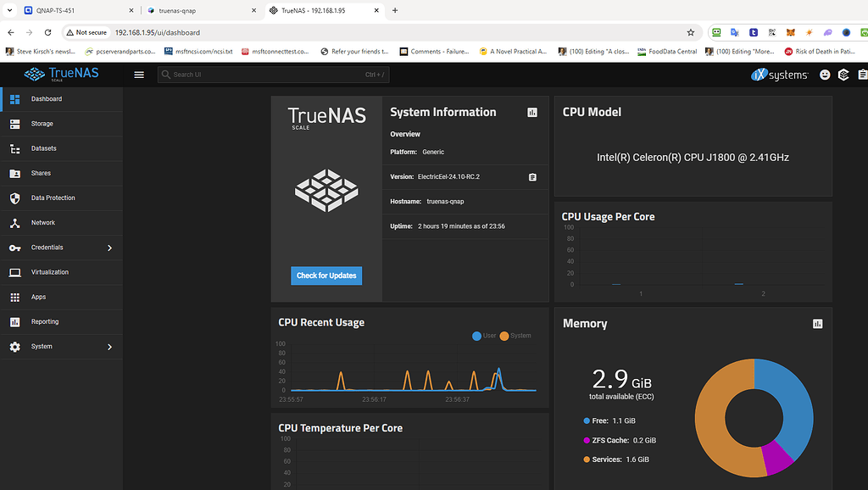Image resolution: width=868 pixels, height=490 pixels.
Task: Click the chart icon on the Memory card
Action: pyautogui.click(x=817, y=323)
